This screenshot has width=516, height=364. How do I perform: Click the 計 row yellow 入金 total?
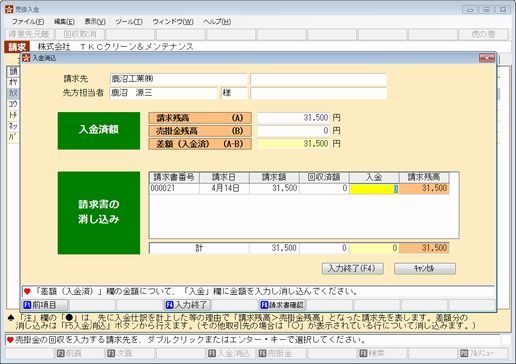click(x=374, y=248)
